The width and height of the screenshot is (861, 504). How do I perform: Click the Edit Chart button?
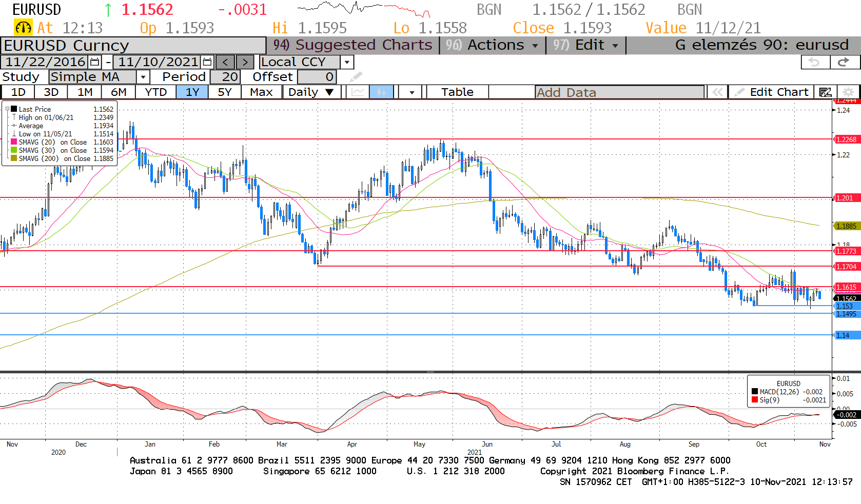tap(771, 92)
